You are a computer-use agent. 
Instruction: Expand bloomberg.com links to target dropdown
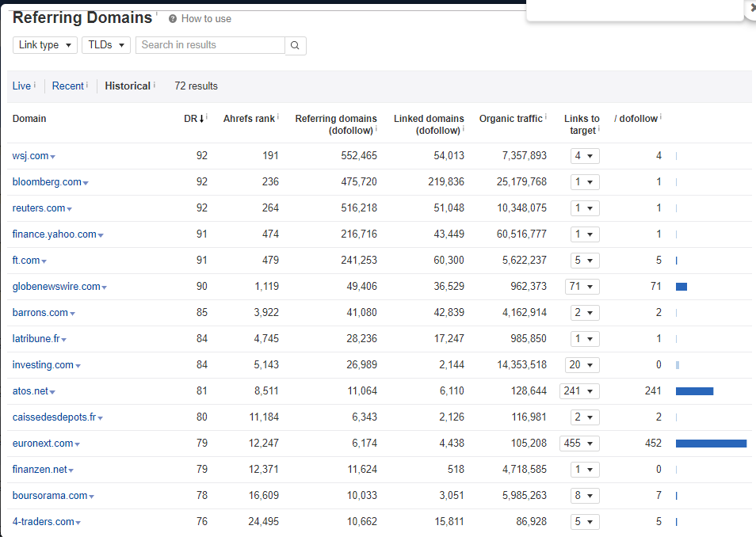pyautogui.click(x=585, y=182)
